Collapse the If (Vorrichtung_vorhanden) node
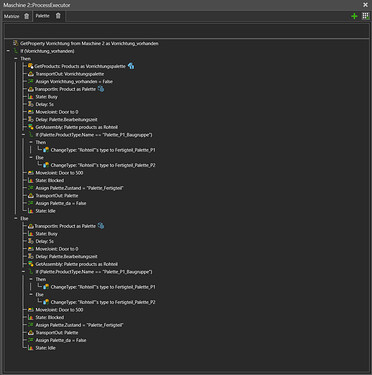Screen dimensions: 372x375 8,51
